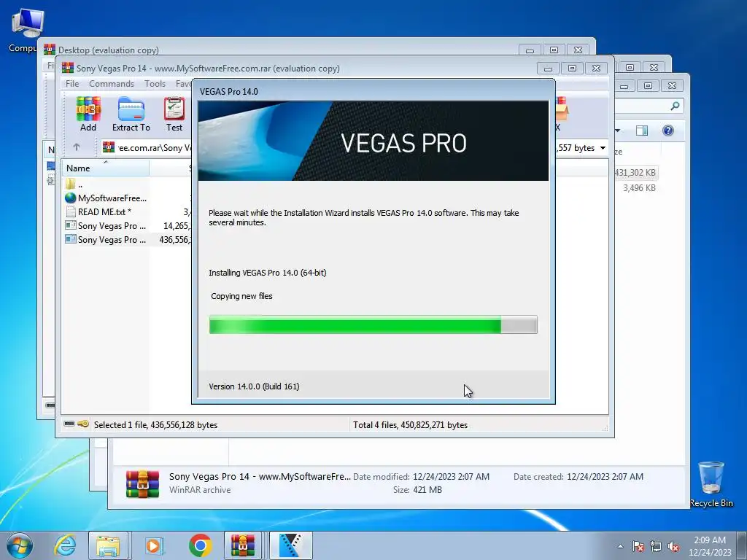Select the MySoftwareFree... file row
The height and width of the screenshot is (560, 747).
click(x=106, y=198)
